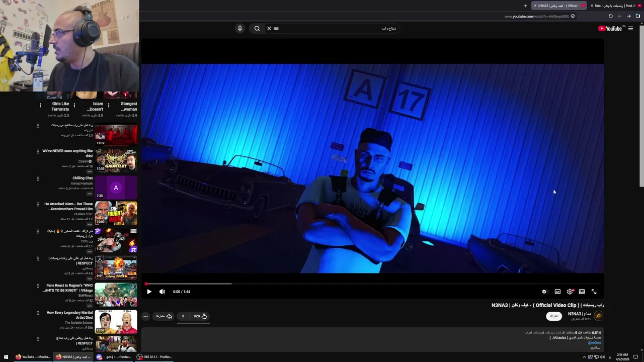The image size is (644, 362).
Task: Open options for 'We've NEVER seen' video
Action: click(x=38, y=151)
